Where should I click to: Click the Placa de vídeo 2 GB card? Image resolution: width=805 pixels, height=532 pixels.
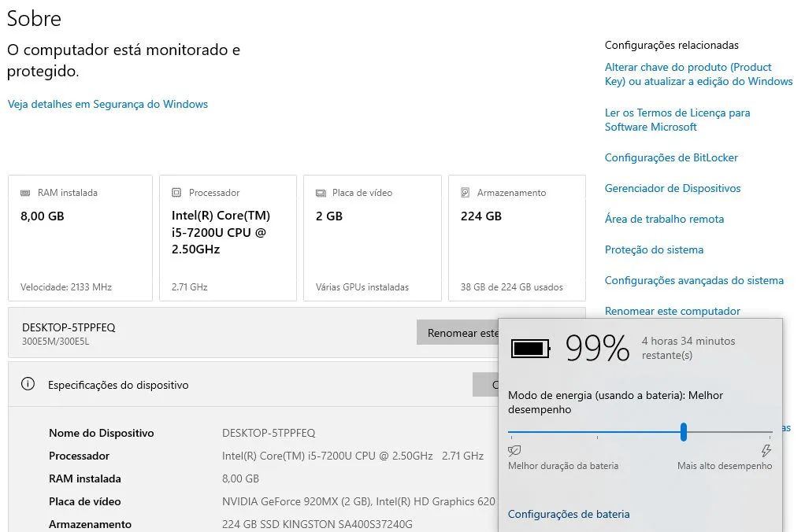[x=373, y=238]
